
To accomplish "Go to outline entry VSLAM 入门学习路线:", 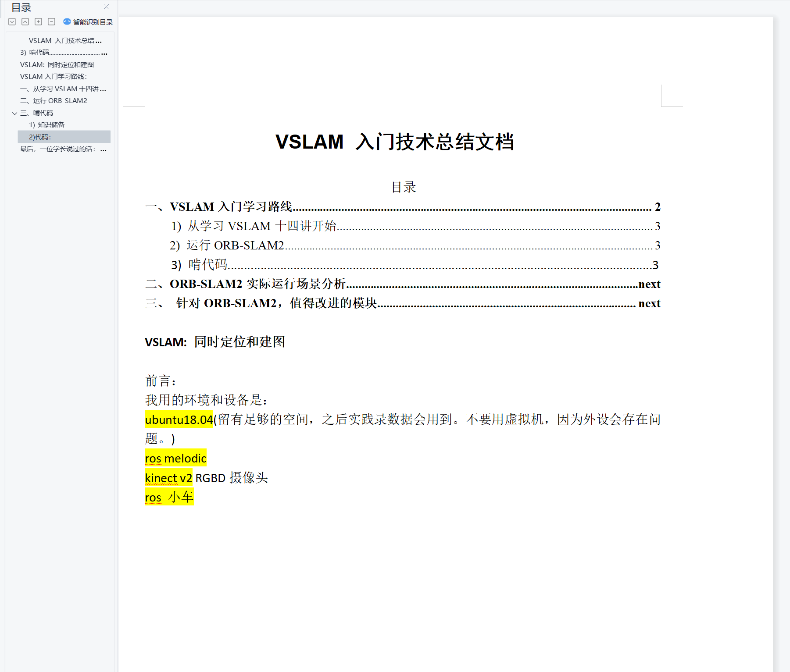I will coord(54,77).
